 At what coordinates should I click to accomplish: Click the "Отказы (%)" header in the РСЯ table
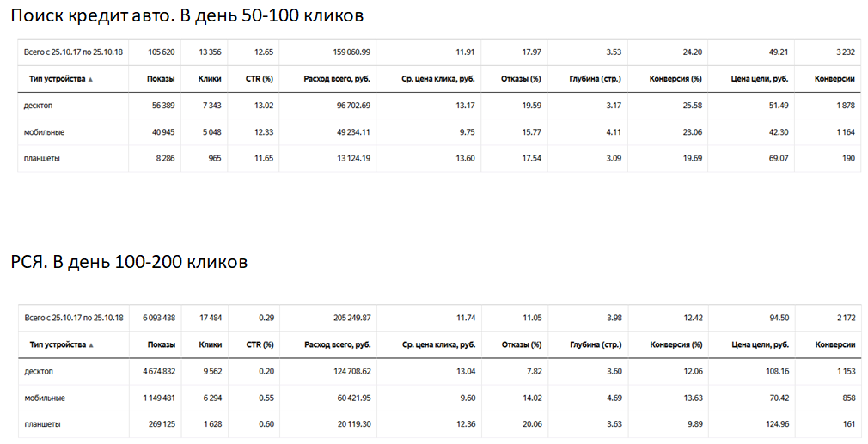click(x=521, y=345)
